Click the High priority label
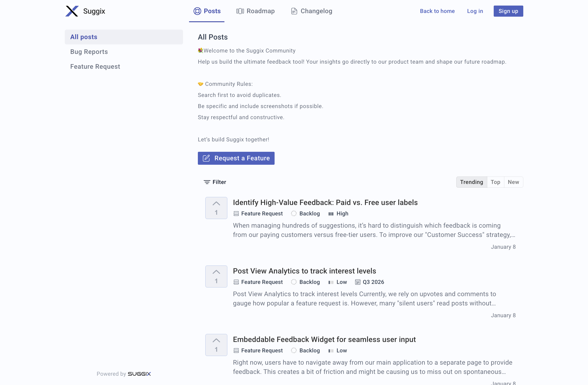Viewport: 588px width, 385px height. (x=342, y=213)
